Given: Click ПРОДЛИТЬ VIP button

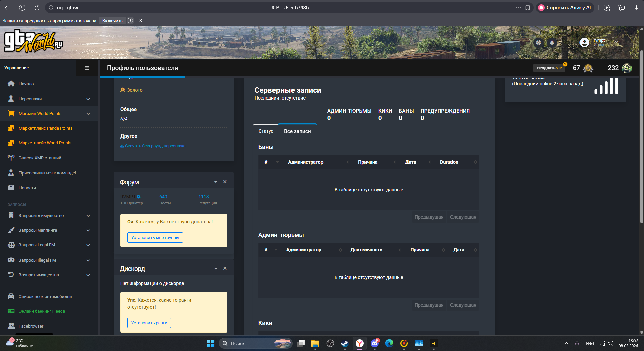Looking at the screenshot, I should (549, 68).
